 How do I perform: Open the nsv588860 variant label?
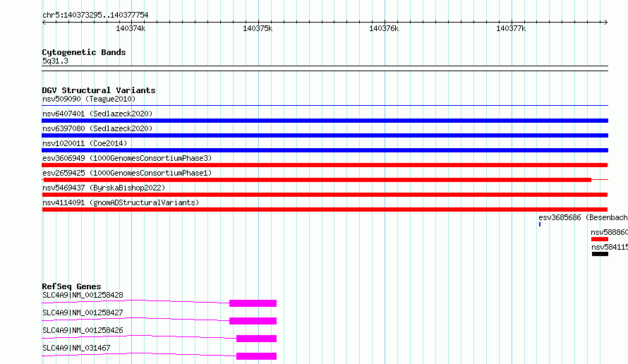[609, 232]
